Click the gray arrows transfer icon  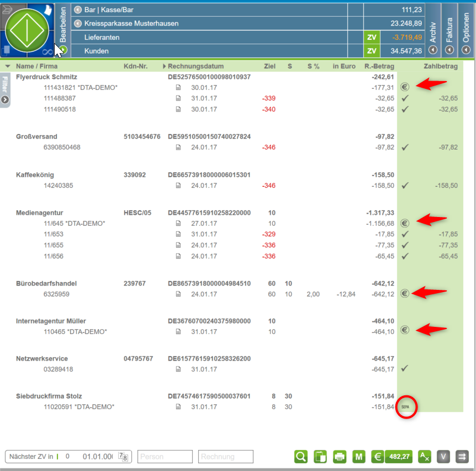(462, 457)
